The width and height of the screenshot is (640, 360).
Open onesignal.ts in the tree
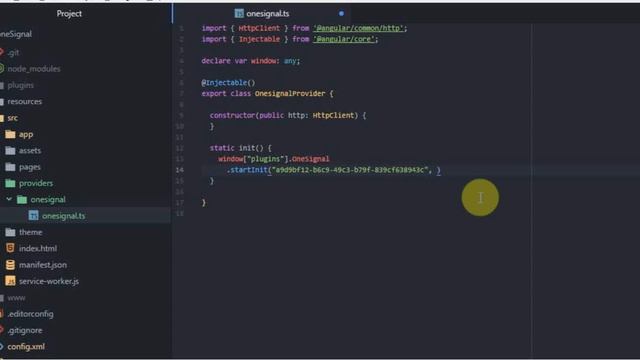pyautogui.click(x=64, y=216)
